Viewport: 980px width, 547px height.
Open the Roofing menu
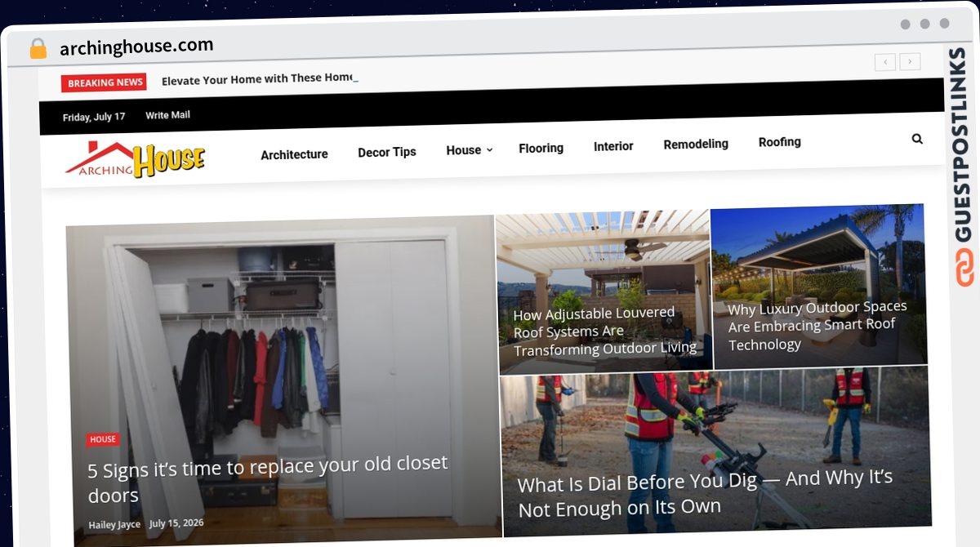point(780,142)
